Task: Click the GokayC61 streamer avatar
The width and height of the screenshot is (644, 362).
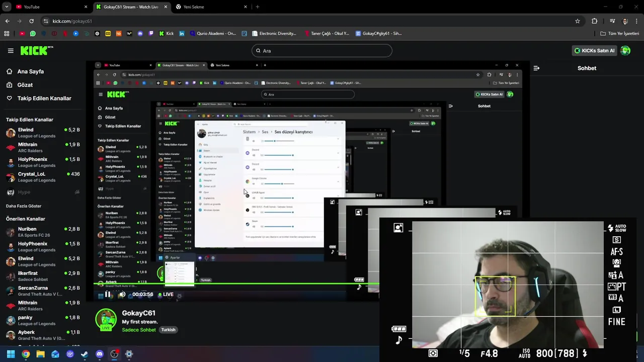Action: [106, 319]
